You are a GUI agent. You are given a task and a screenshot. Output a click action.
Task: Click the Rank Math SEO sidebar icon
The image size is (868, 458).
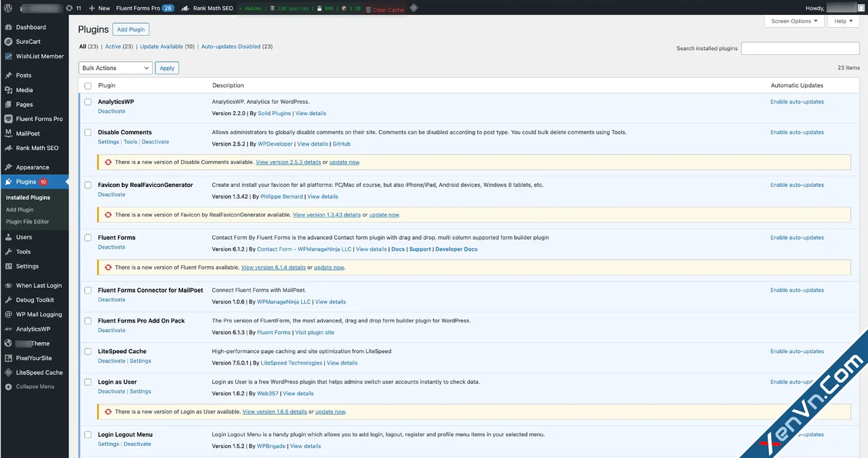8,148
